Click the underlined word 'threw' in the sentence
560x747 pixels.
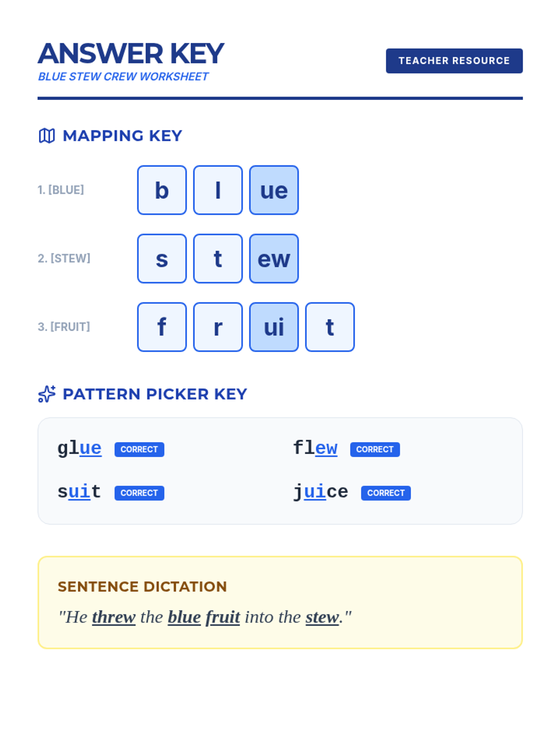(x=114, y=617)
